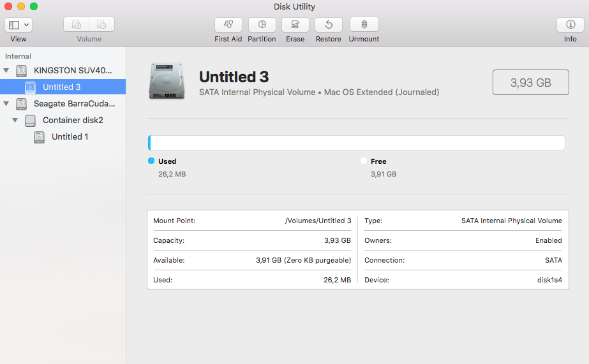Click the Owners Enabled value
The image size is (589, 364).
(x=548, y=240)
